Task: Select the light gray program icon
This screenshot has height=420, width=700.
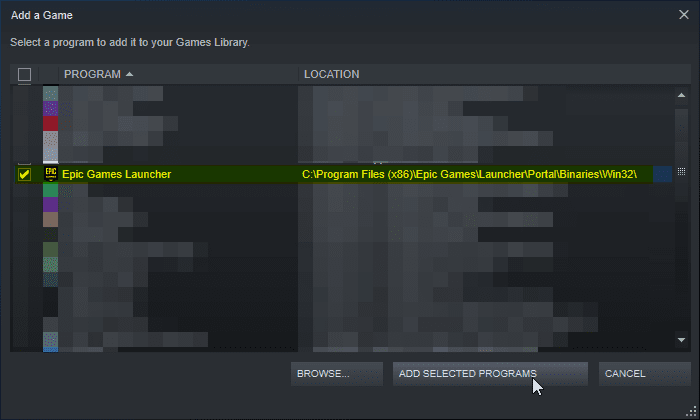Action: click(x=50, y=139)
